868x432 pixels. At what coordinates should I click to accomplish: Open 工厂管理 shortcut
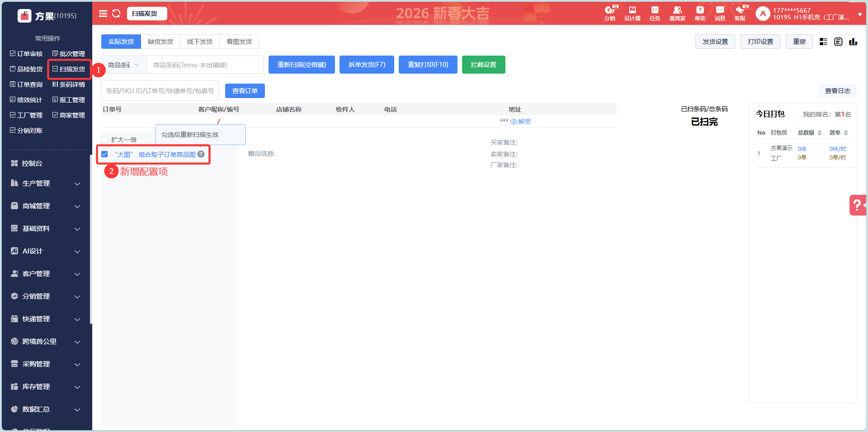point(26,115)
